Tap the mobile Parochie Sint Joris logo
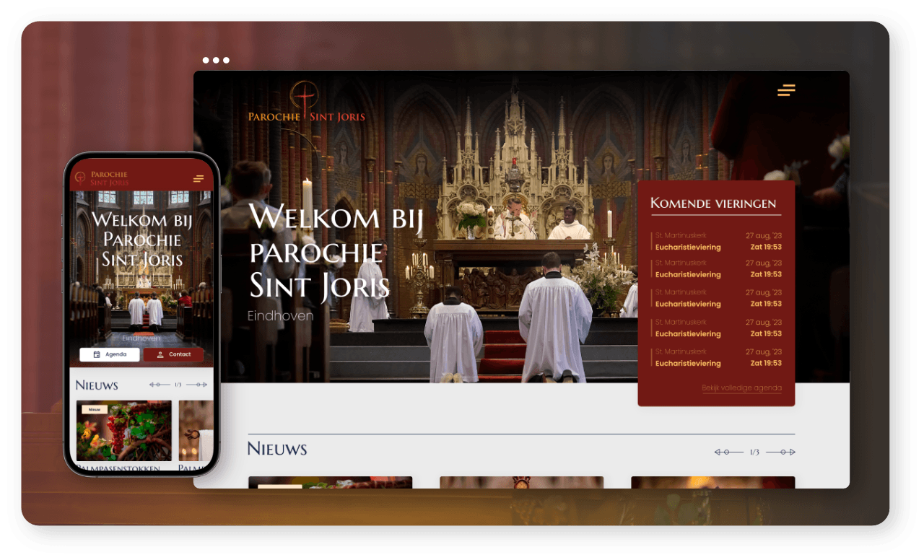 pyautogui.click(x=102, y=178)
